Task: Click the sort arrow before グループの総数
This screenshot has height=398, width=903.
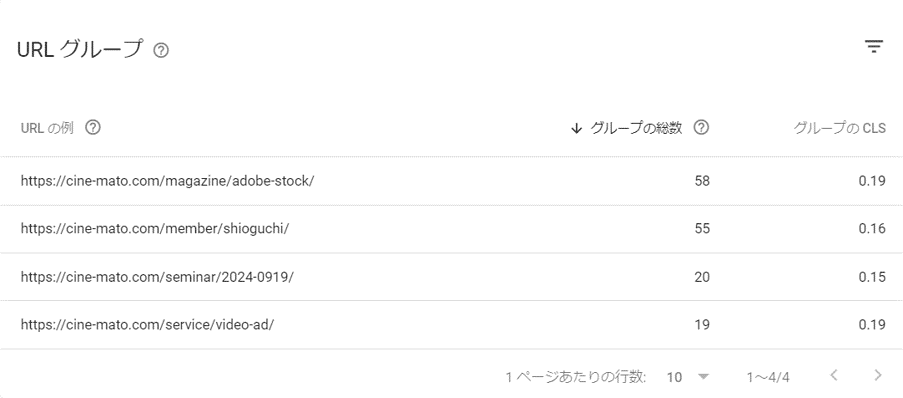Action: coord(576,128)
